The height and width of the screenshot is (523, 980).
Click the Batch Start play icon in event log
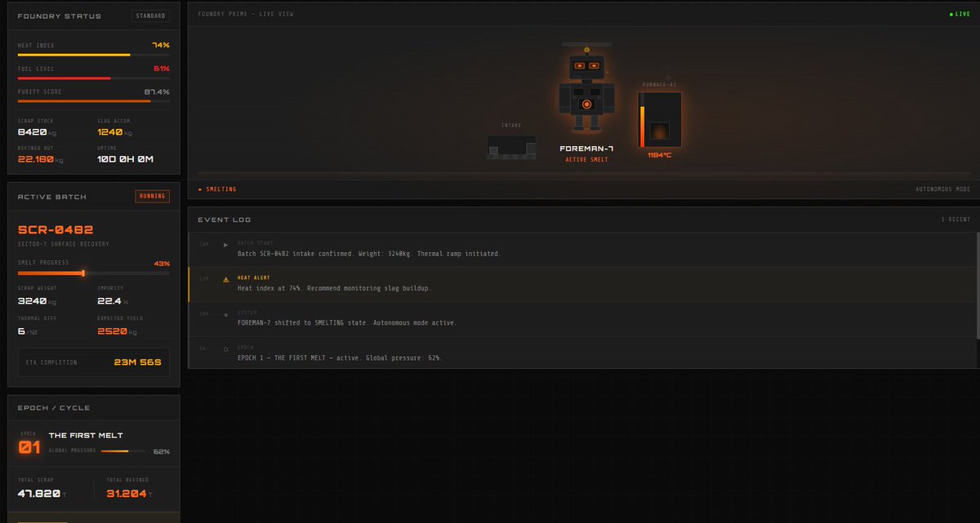[226, 244]
